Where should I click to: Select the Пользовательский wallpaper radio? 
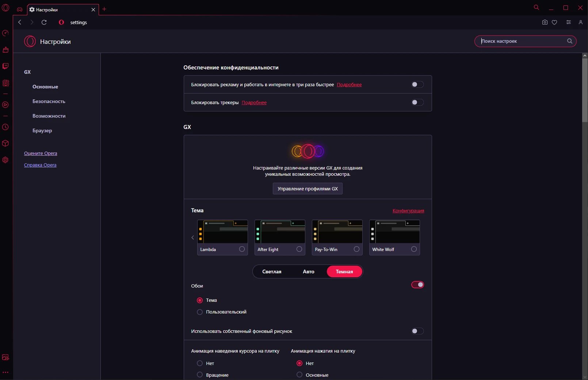pos(200,312)
